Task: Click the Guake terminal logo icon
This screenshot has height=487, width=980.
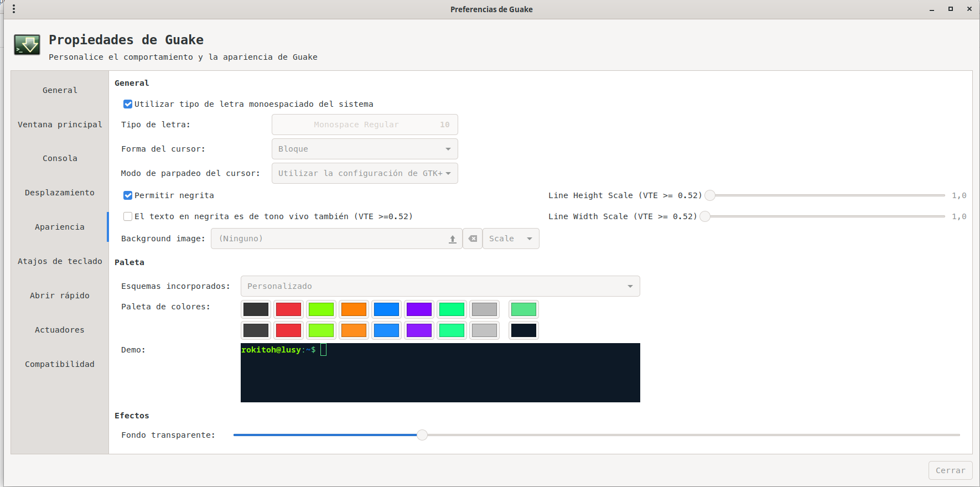Action: (27, 45)
